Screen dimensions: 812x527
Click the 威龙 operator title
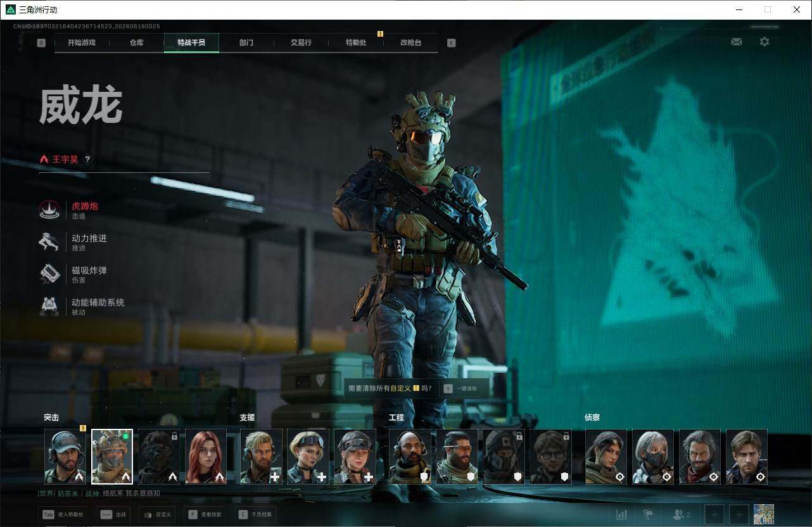pyautogui.click(x=80, y=106)
